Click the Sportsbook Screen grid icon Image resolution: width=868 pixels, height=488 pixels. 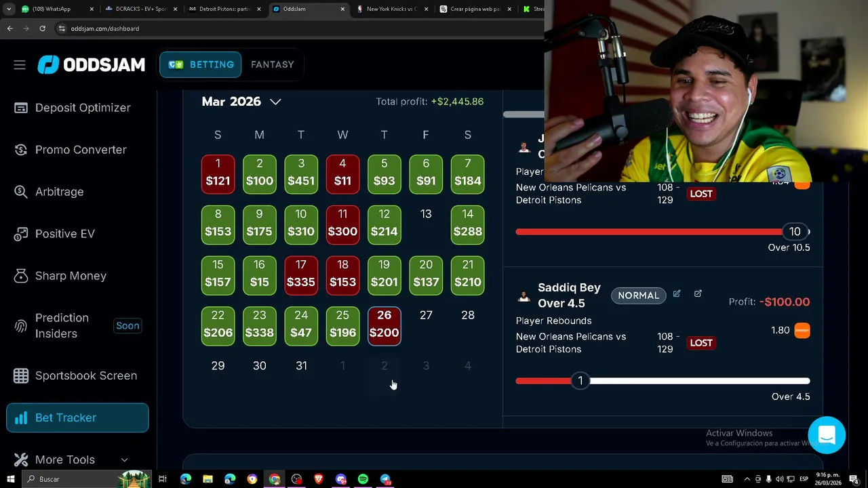pyautogui.click(x=21, y=375)
